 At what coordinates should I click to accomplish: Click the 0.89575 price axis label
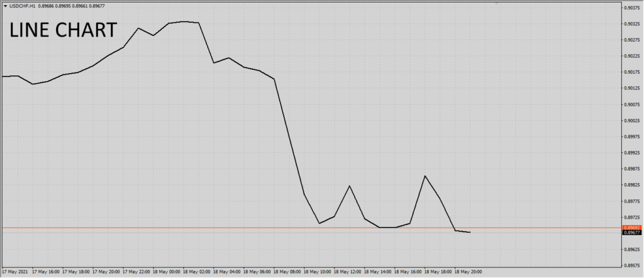tap(631, 265)
